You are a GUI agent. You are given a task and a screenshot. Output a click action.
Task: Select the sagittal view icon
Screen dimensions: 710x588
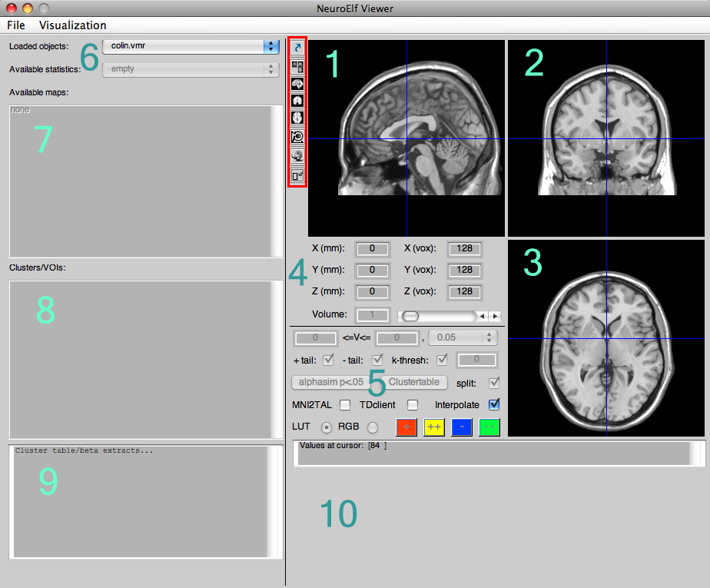coord(297,83)
